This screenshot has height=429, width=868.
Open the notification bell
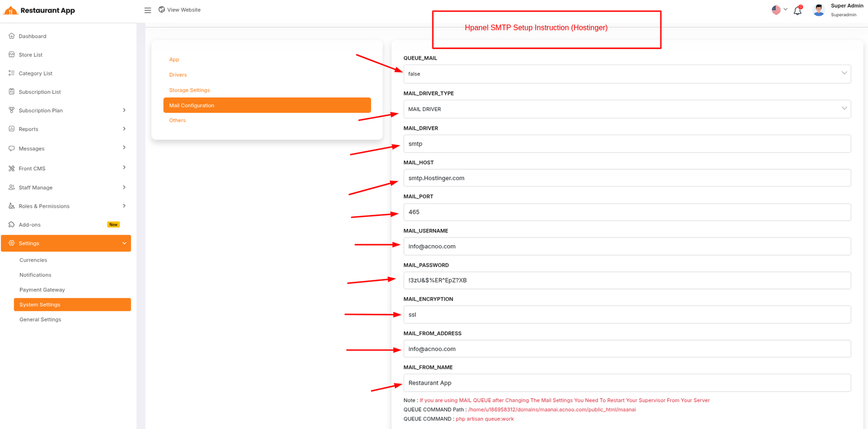tap(797, 10)
